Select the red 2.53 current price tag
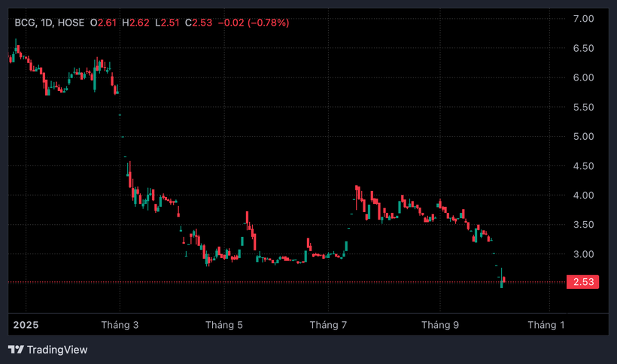 pyautogui.click(x=583, y=282)
